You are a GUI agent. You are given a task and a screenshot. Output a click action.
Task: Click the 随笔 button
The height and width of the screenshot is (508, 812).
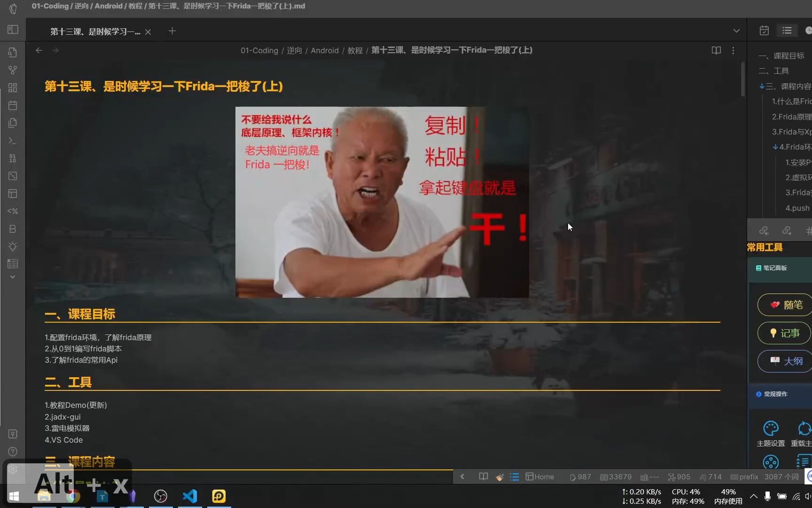[785, 305]
